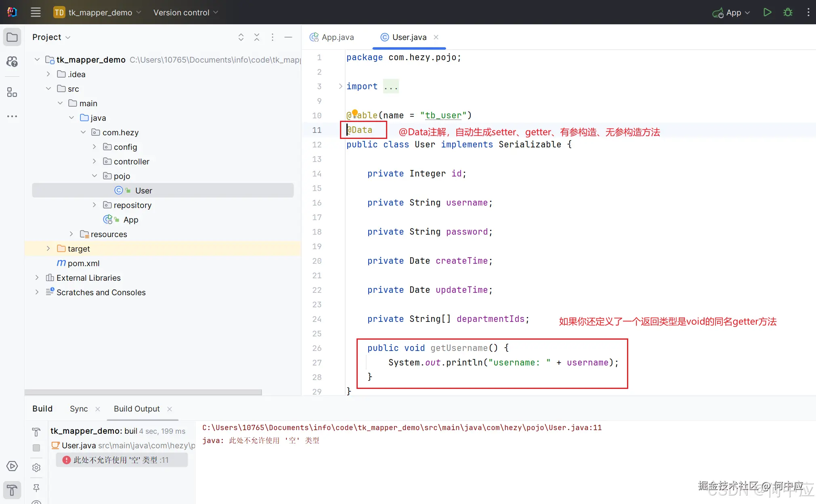This screenshot has width=816, height=504.
Task: Switch to the App.java editor tab
Action: (332, 37)
